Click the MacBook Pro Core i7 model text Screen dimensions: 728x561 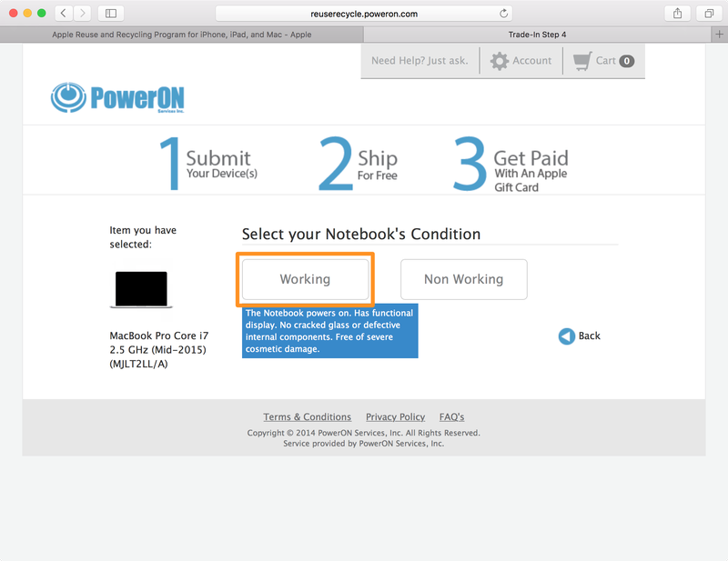(158, 349)
